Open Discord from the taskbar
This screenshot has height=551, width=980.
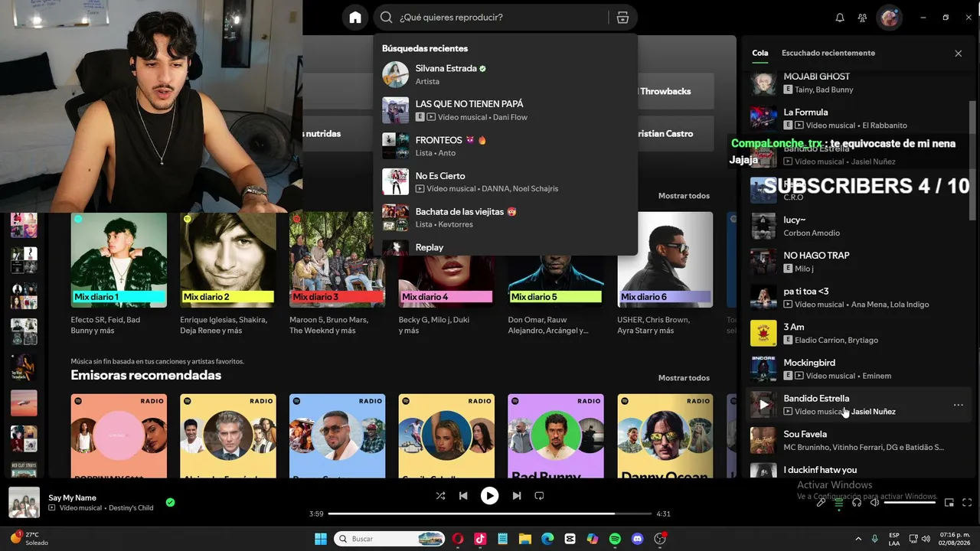click(638, 539)
